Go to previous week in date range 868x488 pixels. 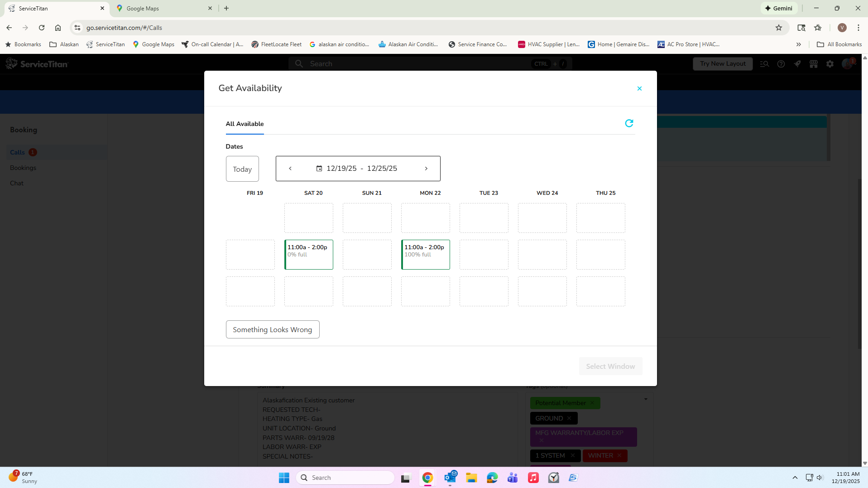click(x=290, y=169)
